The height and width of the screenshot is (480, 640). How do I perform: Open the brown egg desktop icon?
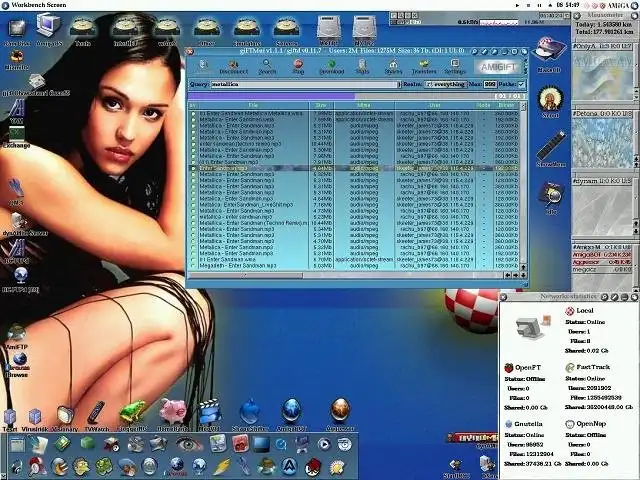point(340,414)
